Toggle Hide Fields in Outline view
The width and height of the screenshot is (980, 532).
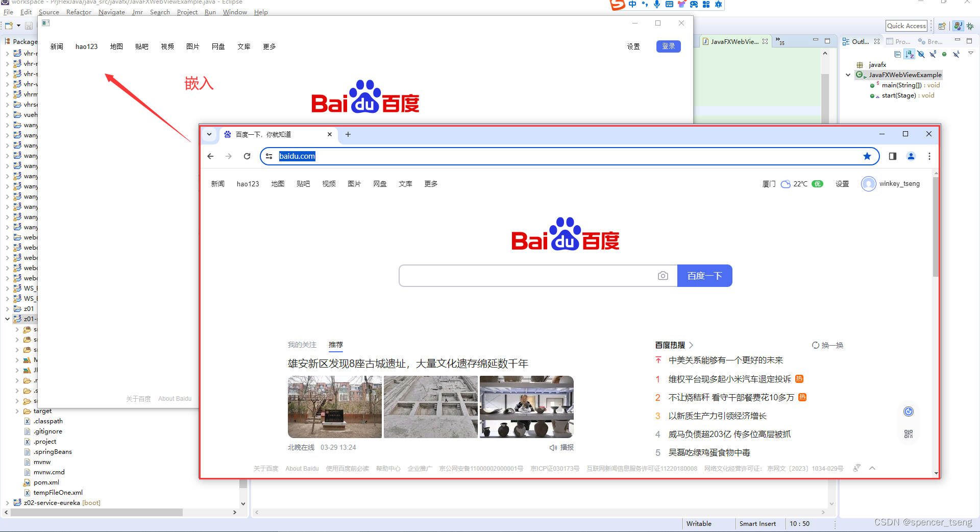click(921, 54)
